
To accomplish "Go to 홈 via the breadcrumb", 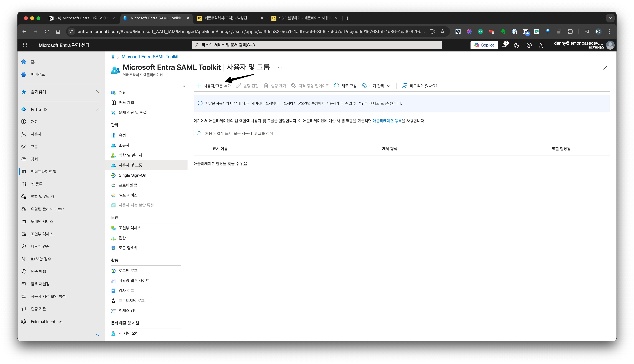I will (x=113, y=57).
